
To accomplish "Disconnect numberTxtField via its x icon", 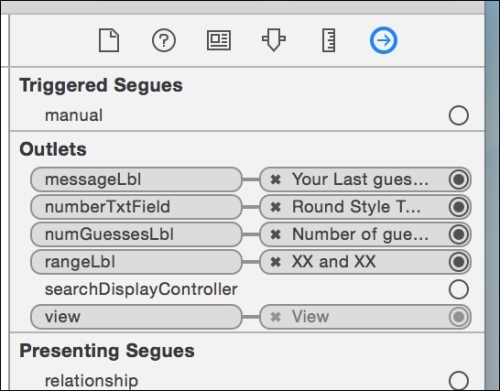I will [x=275, y=207].
